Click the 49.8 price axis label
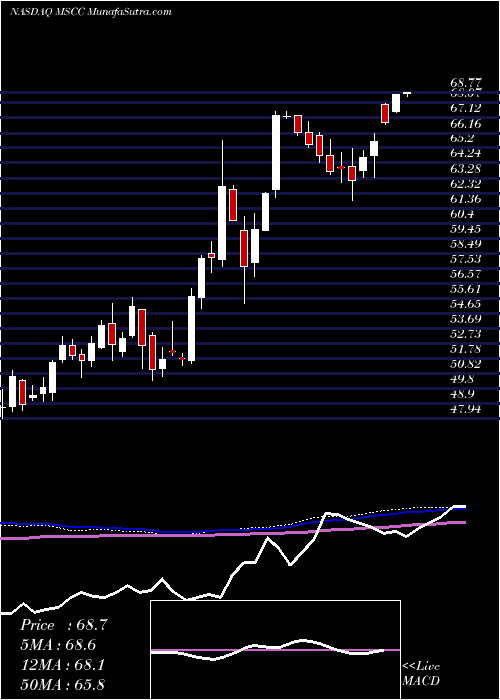This screenshot has width=500, height=700. pos(463,379)
